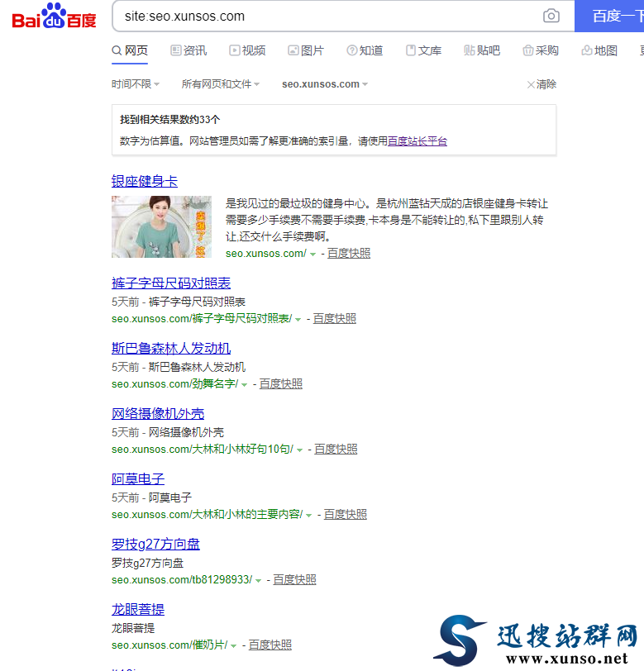Screen dimensions: 644x671
Task: Click the URL seo.xunsos.com/催奶片/
Action: (169, 645)
